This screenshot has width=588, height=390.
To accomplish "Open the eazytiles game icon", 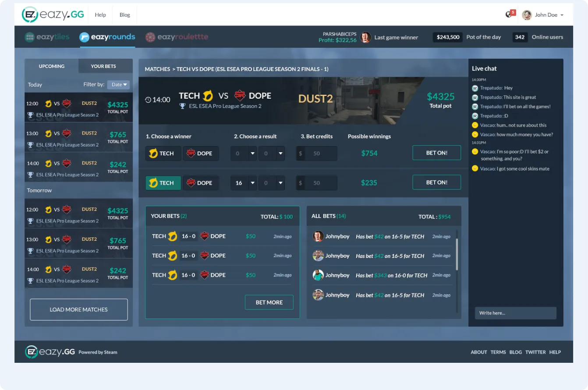I will pyautogui.click(x=30, y=37).
